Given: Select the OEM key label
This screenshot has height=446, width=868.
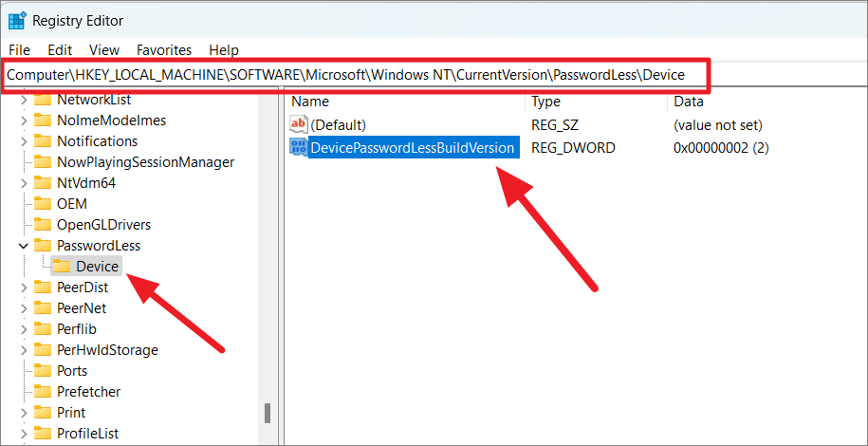Looking at the screenshot, I should tap(72, 204).
